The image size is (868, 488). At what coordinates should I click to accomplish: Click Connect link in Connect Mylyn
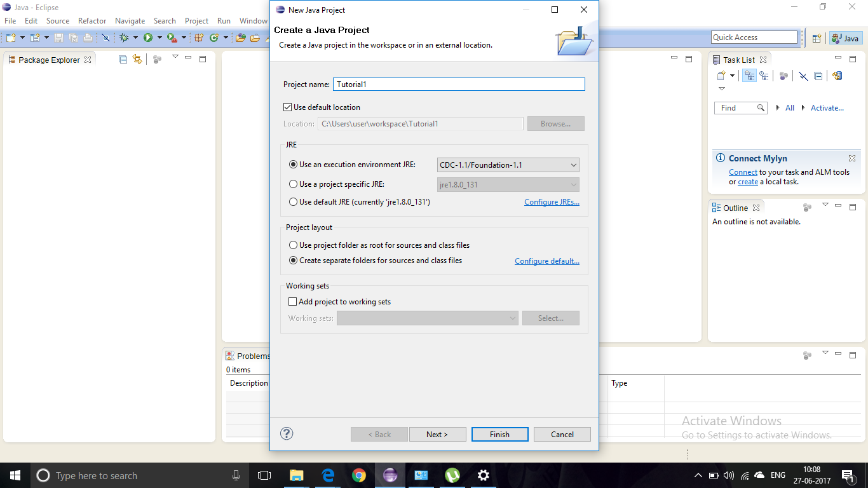click(743, 172)
